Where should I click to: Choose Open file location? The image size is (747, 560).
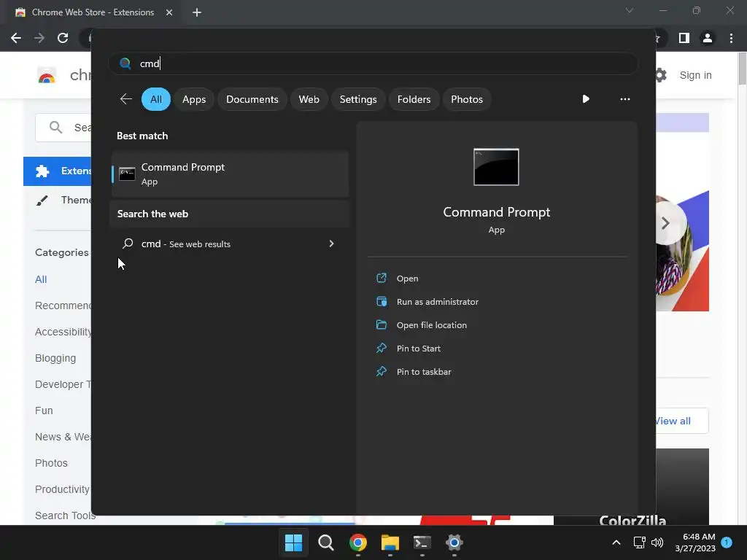(432, 325)
